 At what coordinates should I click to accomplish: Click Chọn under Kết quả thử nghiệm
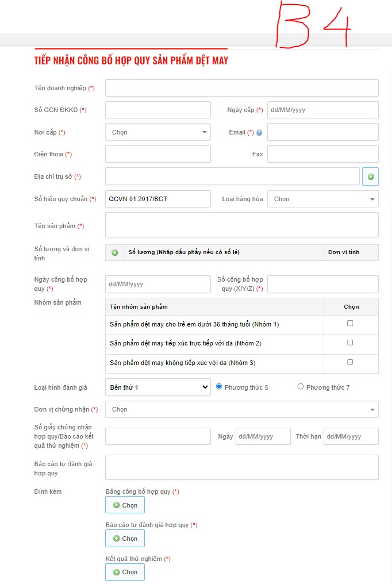tap(125, 572)
